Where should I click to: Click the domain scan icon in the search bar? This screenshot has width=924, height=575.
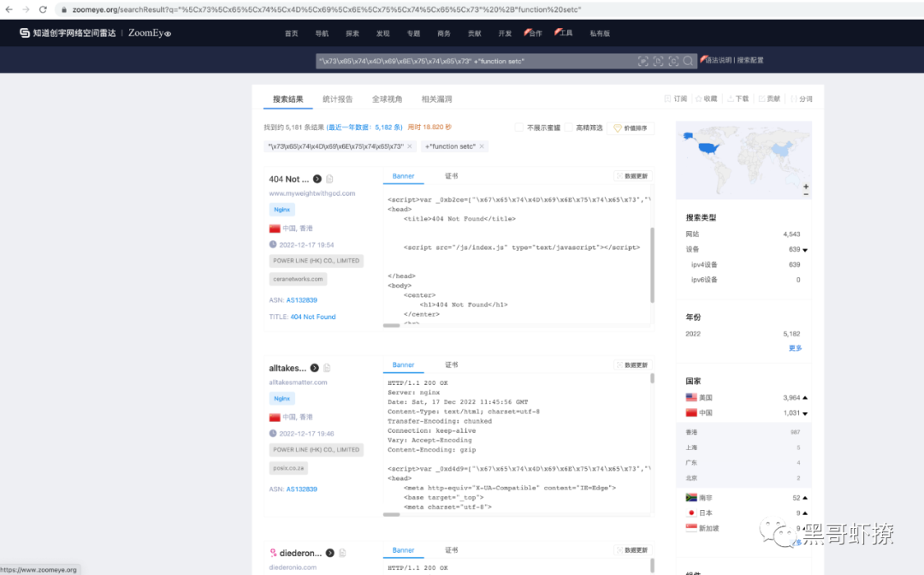point(658,62)
